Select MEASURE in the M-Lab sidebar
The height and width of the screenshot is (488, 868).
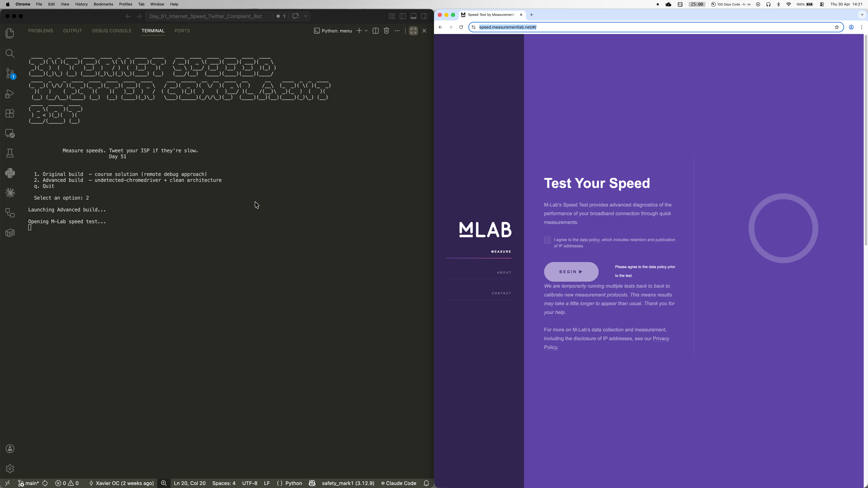[x=501, y=252]
